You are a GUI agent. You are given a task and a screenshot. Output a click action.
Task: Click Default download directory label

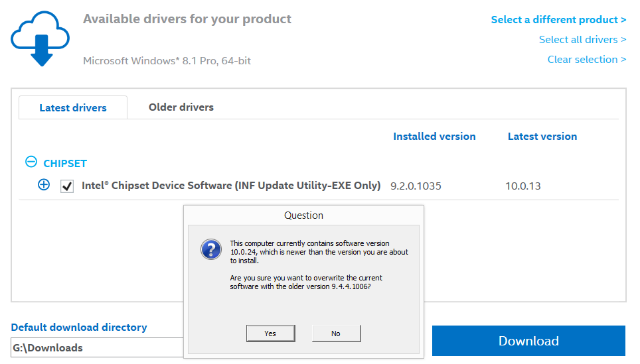tap(79, 328)
